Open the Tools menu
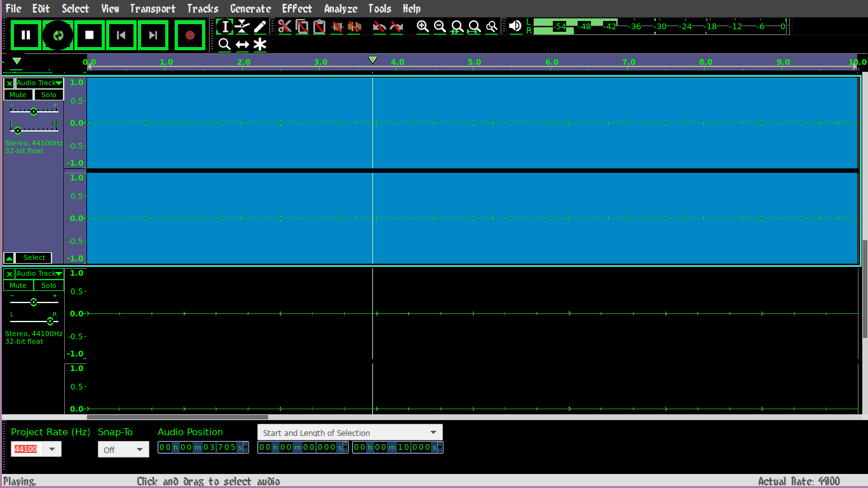This screenshot has width=868, height=488. (379, 8)
